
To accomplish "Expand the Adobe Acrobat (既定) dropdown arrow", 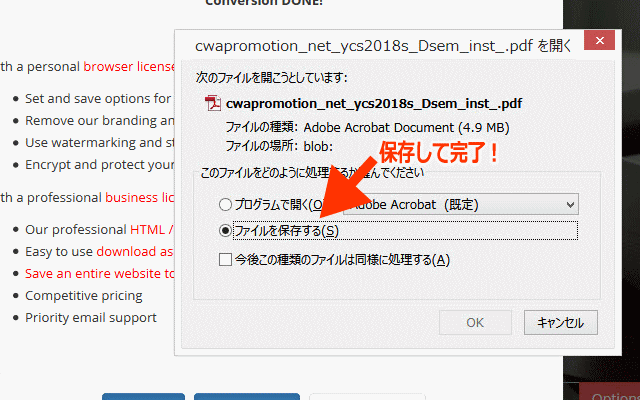I will pyautogui.click(x=570, y=205).
